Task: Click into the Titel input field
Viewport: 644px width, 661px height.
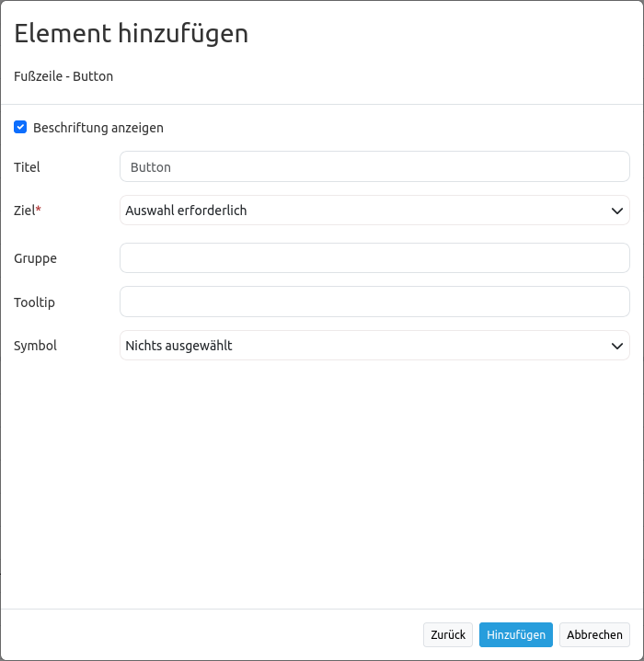Action: pyautogui.click(x=374, y=167)
